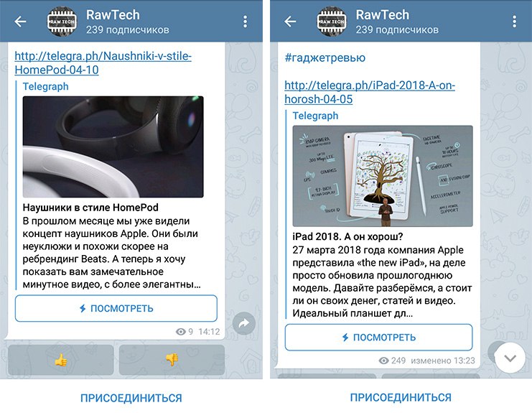Tap back arrow in right chat header
Image resolution: width=532 pixels, height=413 pixels.
(x=290, y=22)
